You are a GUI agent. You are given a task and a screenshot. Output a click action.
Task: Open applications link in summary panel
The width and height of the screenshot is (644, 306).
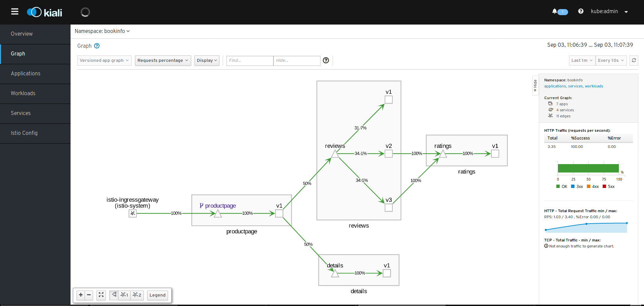click(555, 86)
